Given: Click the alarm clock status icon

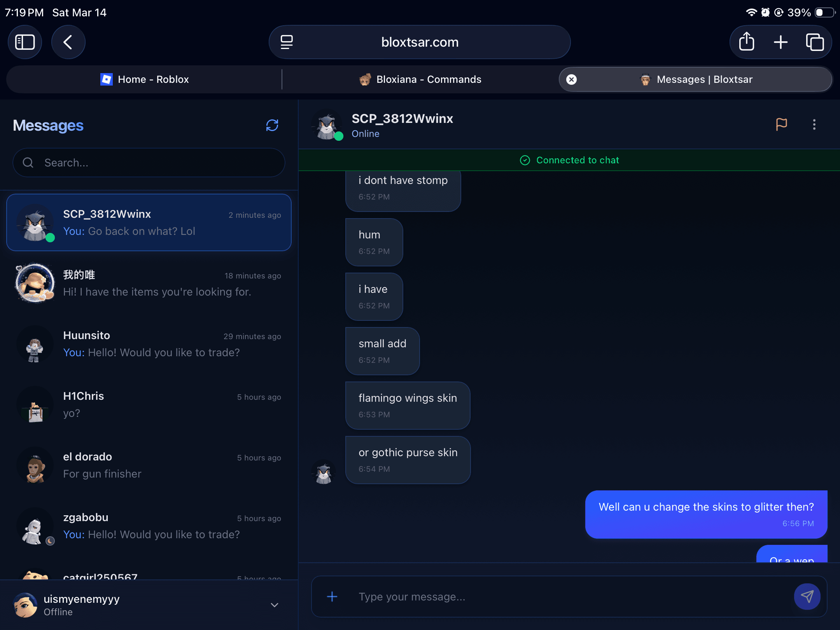Looking at the screenshot, I should click(x=765, y=12).
